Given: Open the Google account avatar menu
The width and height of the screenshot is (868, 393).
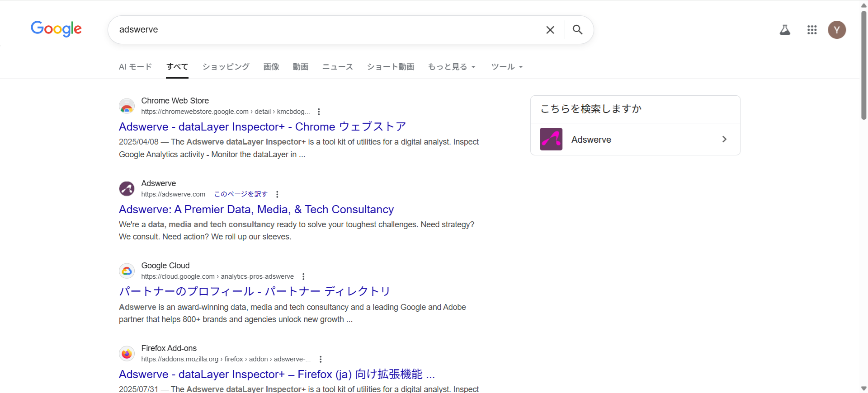Looking at the screenshot, I should pos(836,30).
